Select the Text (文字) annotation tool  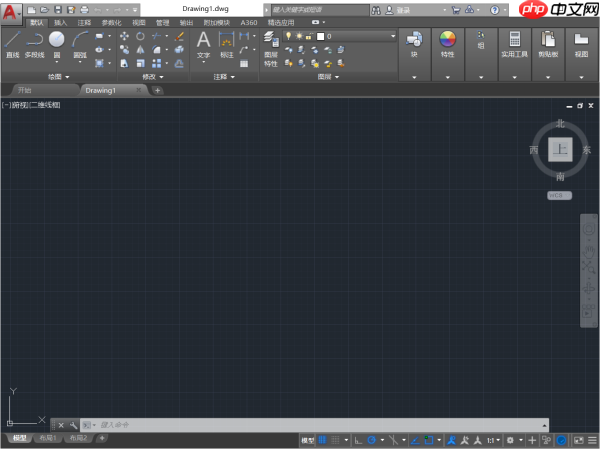204,45
